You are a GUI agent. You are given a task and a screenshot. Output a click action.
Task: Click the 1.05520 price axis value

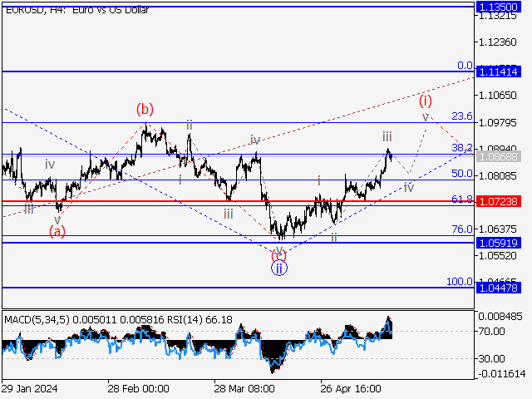(497, 255)
